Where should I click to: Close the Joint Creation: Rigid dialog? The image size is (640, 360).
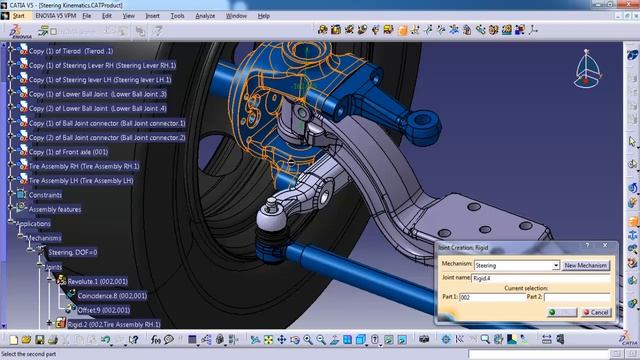tap(605, 245)
